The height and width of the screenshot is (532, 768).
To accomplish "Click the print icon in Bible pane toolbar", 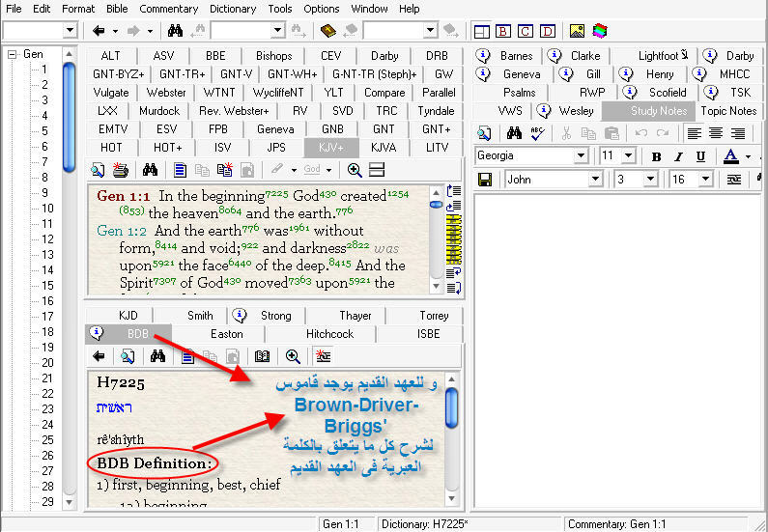I will coord(120,170).
